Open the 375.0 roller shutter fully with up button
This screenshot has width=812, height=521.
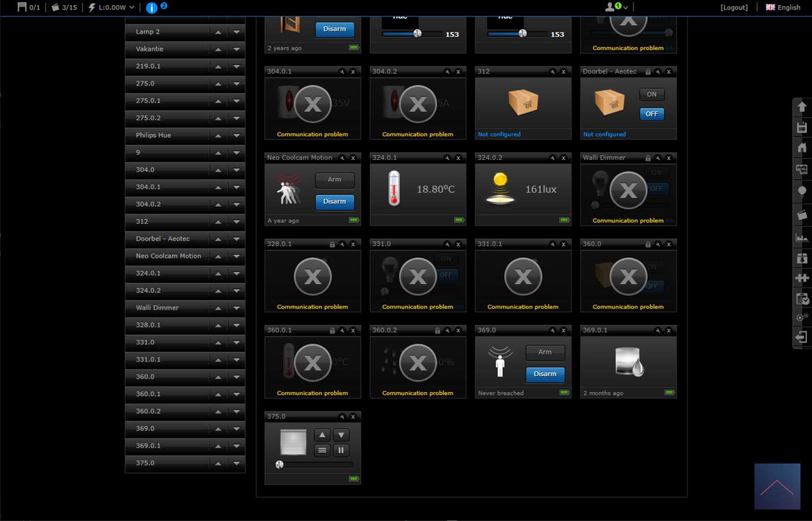click(322, 435)
